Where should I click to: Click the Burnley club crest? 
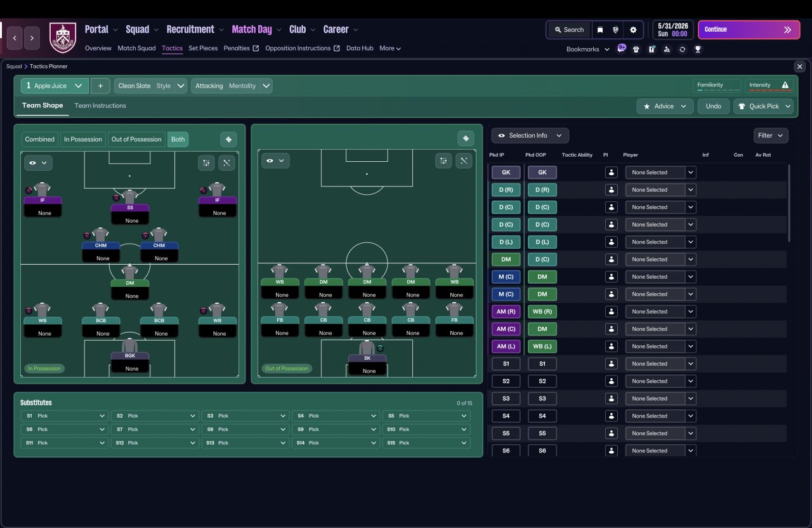62,38
